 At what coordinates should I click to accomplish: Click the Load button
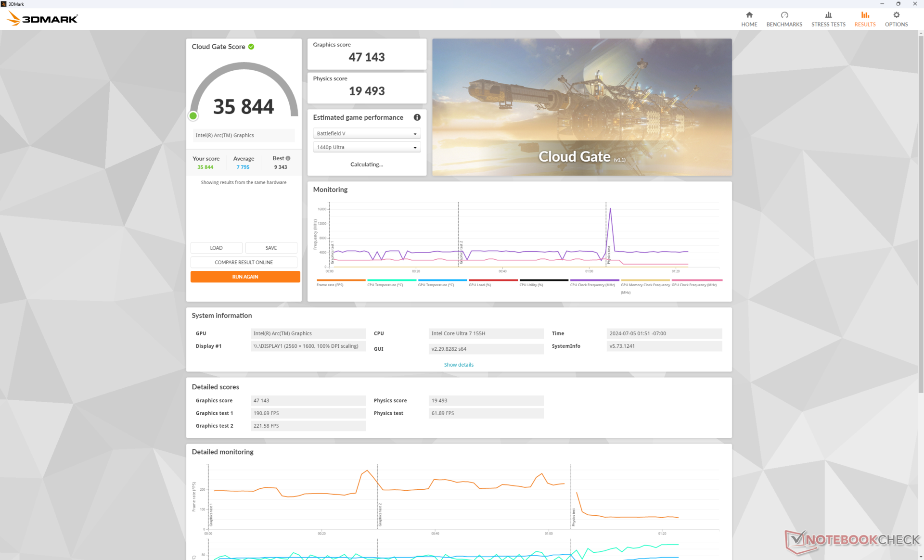pos(216,248)
